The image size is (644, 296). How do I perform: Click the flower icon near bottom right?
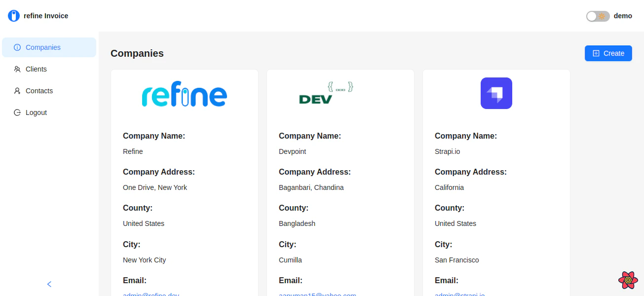coord(628,280)
